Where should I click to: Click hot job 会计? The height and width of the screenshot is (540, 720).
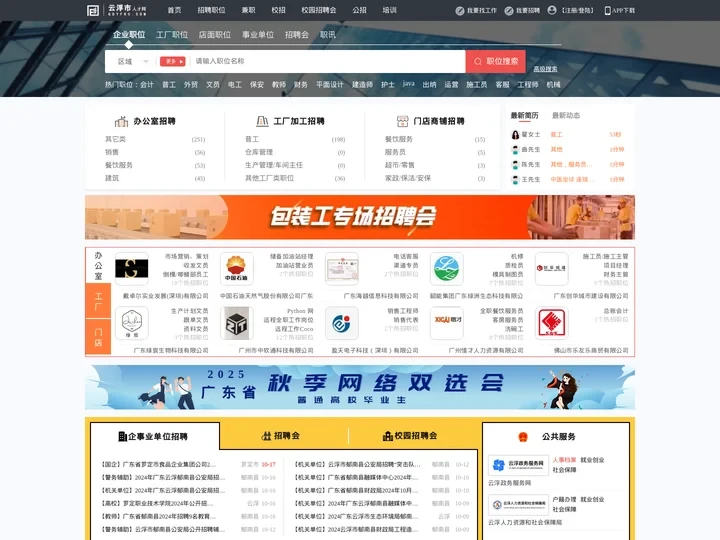pyautogui.click(x=147, y=84)
